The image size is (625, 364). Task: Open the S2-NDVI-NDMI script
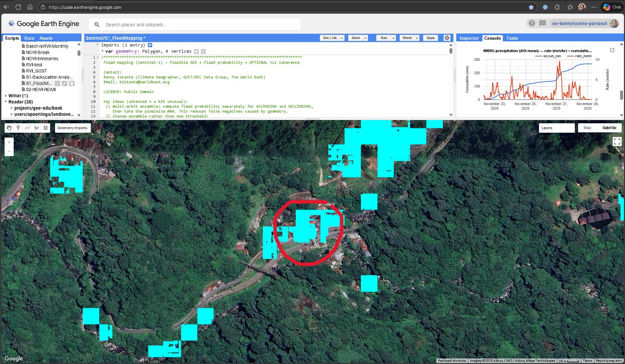(x=41, y=89)
